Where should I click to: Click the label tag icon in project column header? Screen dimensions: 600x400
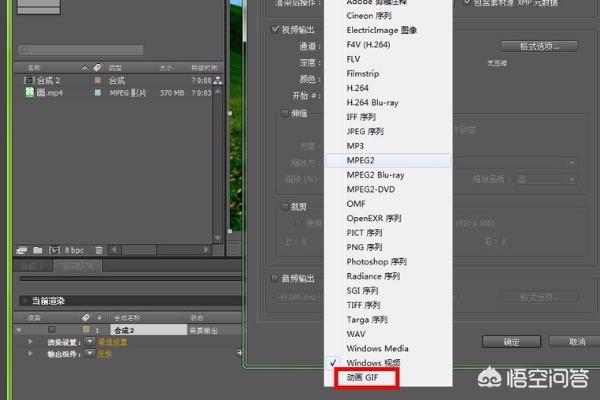(98, 68)
